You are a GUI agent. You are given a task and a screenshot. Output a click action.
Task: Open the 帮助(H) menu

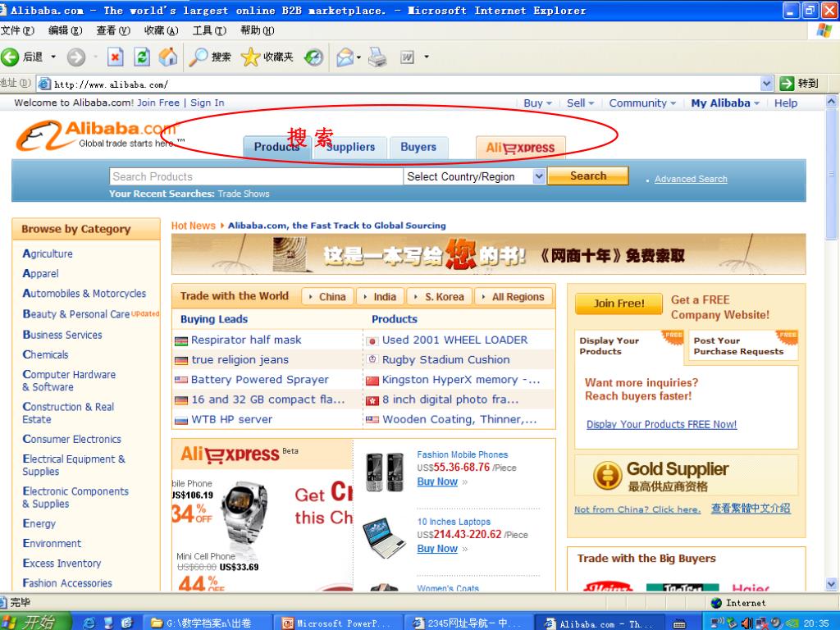[x=257, y=30]
